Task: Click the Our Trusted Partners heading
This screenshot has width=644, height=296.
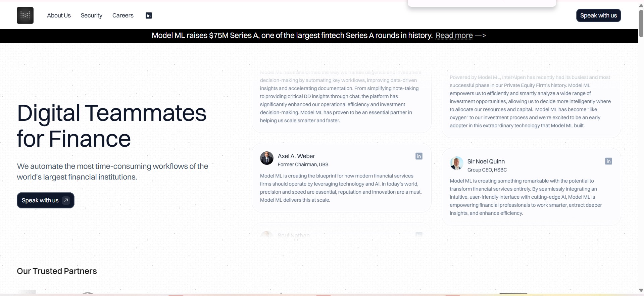Action: point(57,271)
